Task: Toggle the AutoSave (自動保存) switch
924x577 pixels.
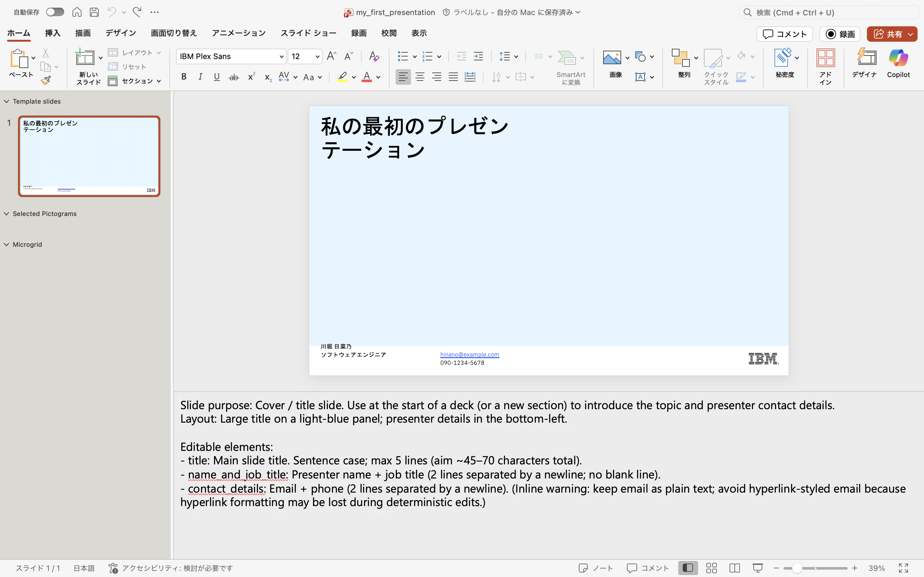Action: pos(55,12)
